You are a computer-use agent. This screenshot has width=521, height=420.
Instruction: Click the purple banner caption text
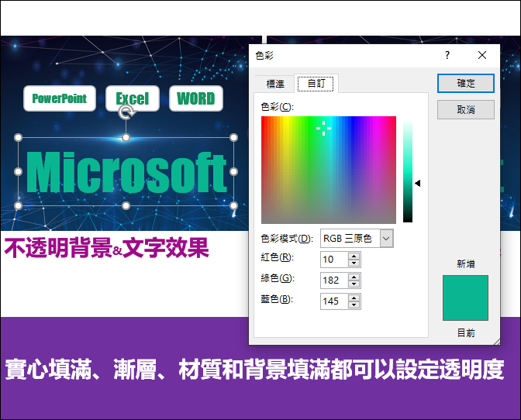(x=254, y=369)
